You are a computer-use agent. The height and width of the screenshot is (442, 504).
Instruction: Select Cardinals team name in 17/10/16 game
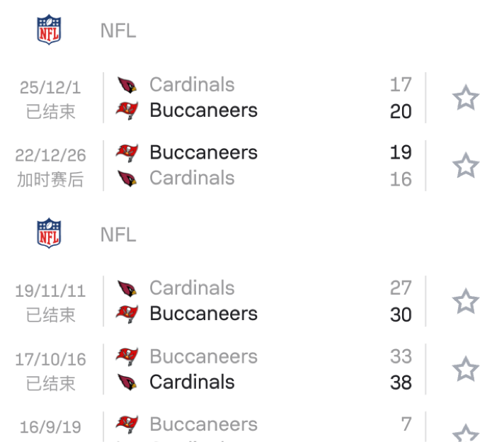click(x=192, y=382)
